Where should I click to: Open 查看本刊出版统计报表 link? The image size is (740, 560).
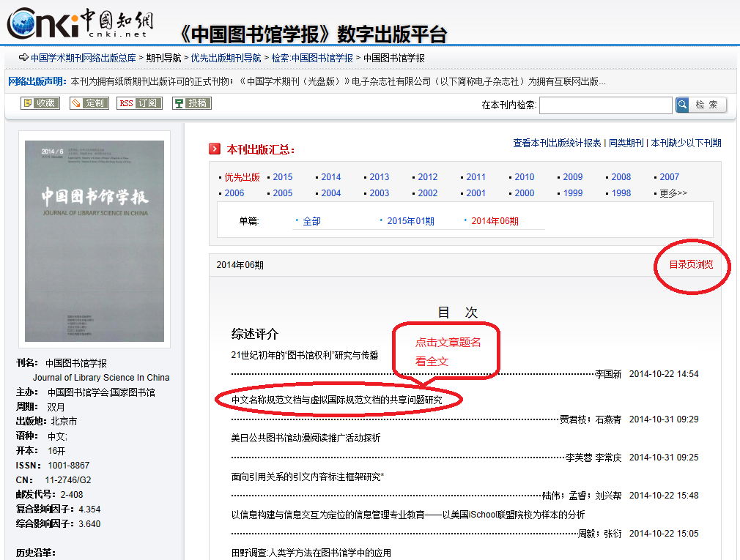(x=557, y=143)
